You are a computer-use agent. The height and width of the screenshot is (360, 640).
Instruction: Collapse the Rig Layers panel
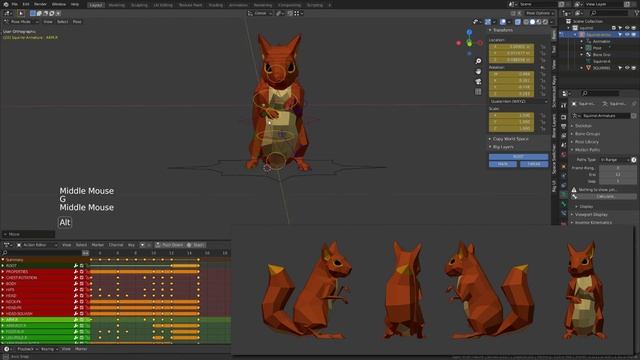pos(503,147)
